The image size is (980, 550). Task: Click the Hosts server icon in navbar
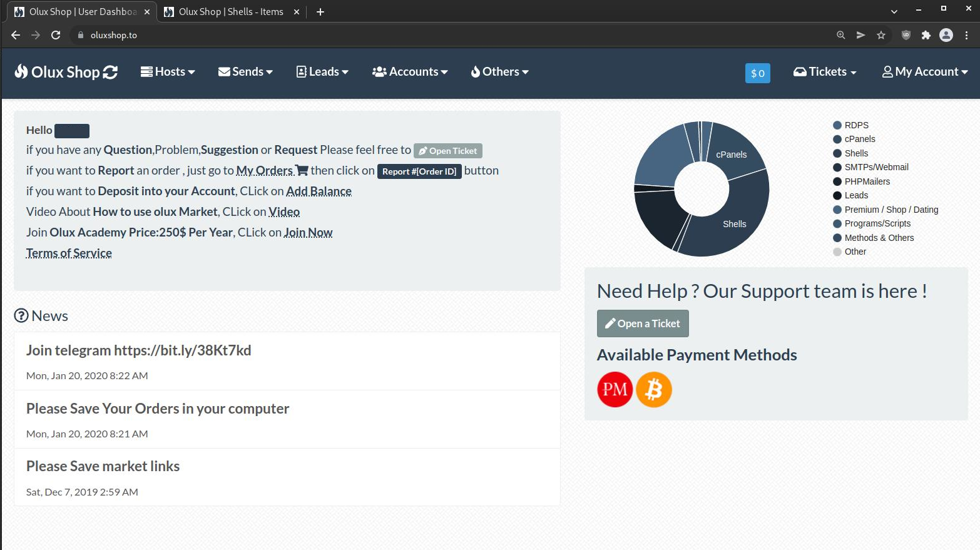coord(146,72)
